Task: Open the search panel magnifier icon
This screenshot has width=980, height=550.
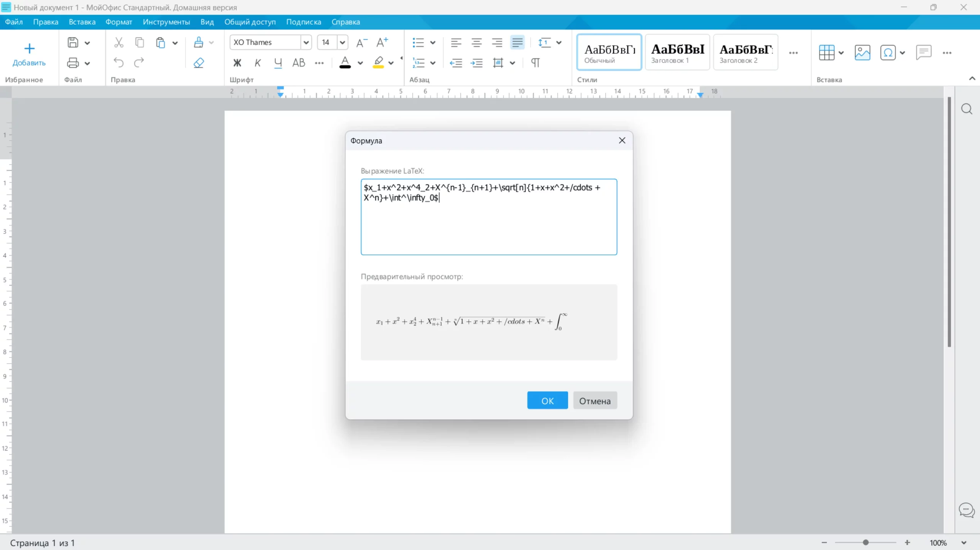Action: (967, 109)
